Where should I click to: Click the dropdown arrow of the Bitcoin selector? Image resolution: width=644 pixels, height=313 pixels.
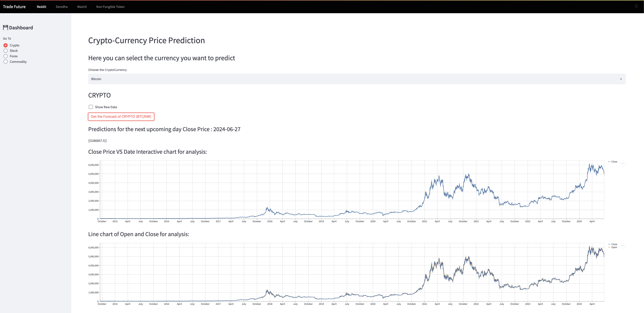pos(621,79)
